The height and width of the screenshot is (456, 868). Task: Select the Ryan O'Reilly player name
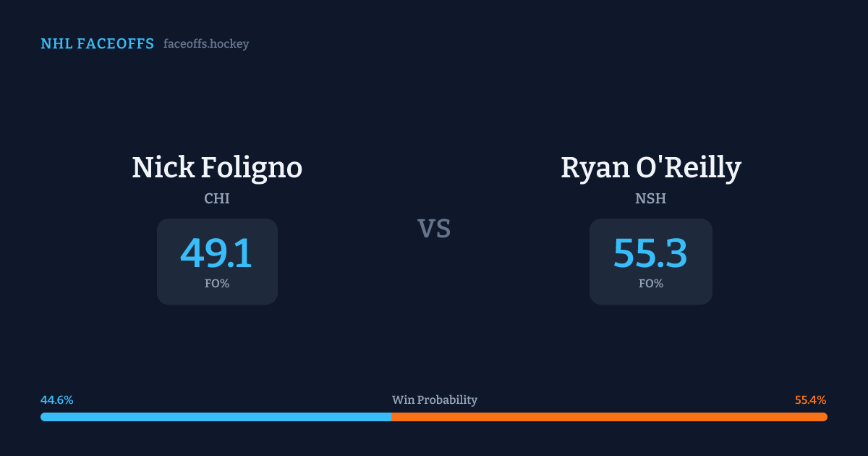[x=651, y=168]
